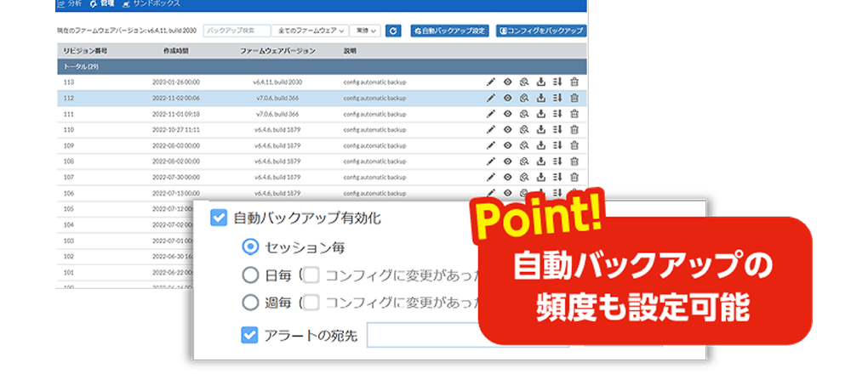Sort by ファームウェアバージョン column header
The height and width of the screenshot is (374, 868).
[x=277, y=50]
